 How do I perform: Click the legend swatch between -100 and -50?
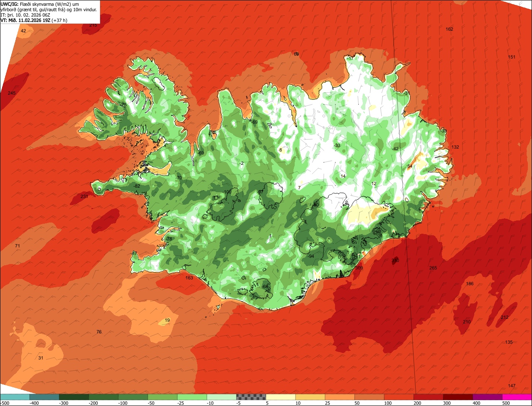coord(133,397)
